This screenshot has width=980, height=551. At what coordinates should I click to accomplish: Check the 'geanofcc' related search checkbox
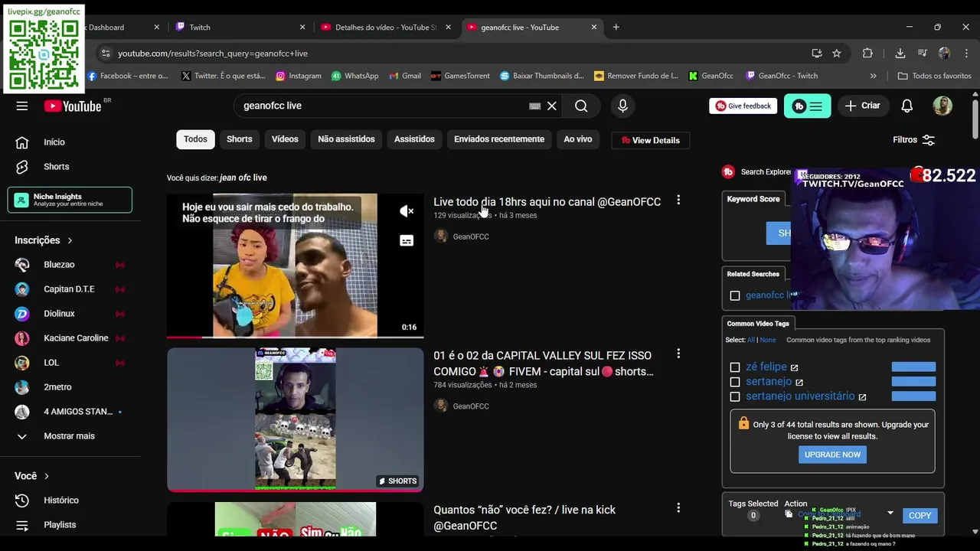[735, 295]
